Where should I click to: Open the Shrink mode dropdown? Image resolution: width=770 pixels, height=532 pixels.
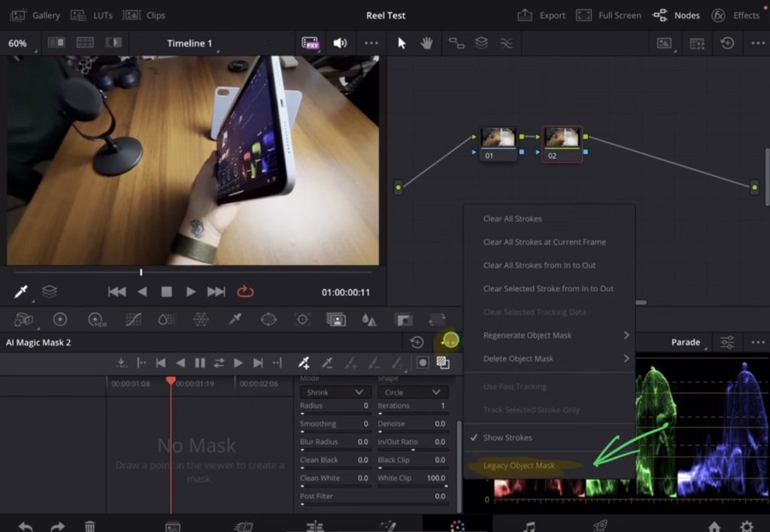click(x=334, y=391)
